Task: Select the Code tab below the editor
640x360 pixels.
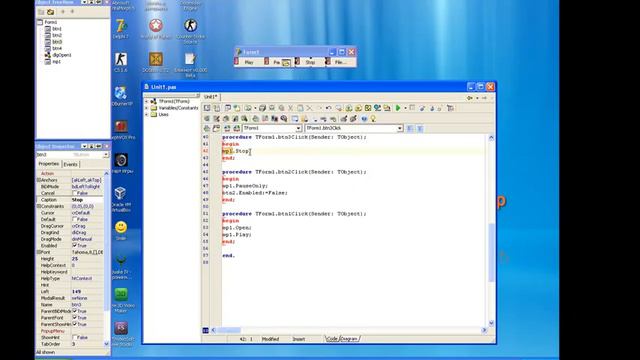Action: (x=332, y=339)
